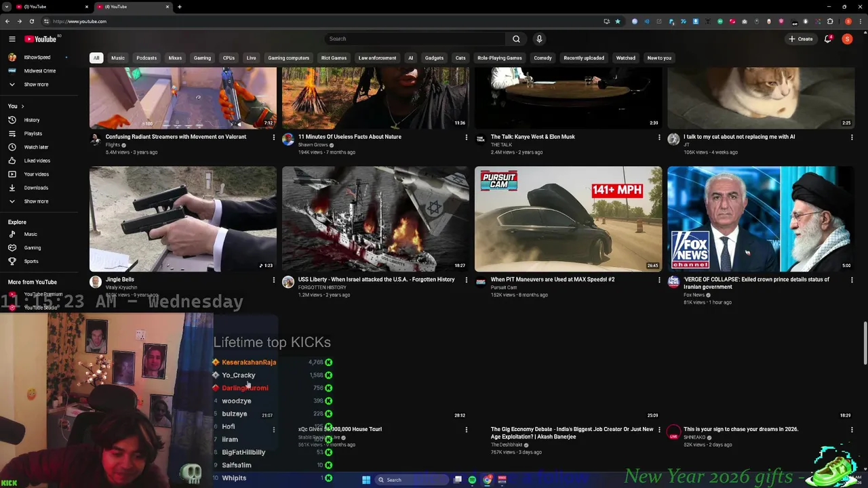This screenshot has height=488, width=868.
Task: Click Windows taskbar Search box
Action: [x=412, y=480]
